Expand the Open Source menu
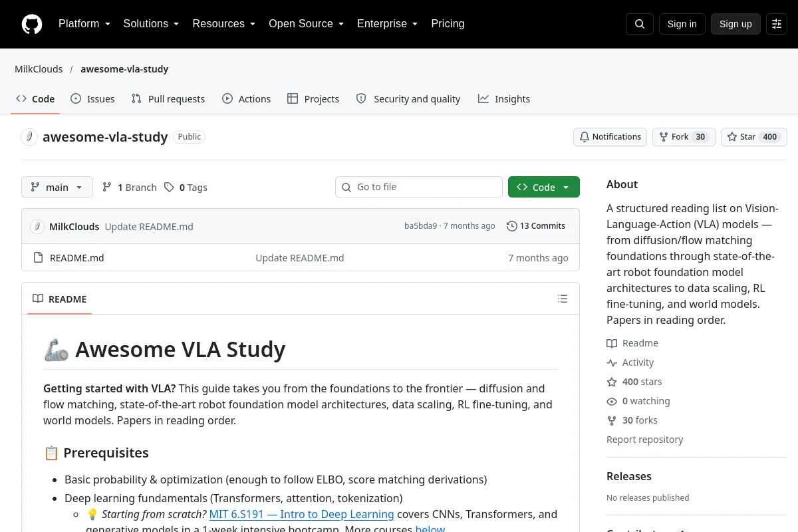The width and height of the screenshot is (798, 532). [x=307, y=24]
